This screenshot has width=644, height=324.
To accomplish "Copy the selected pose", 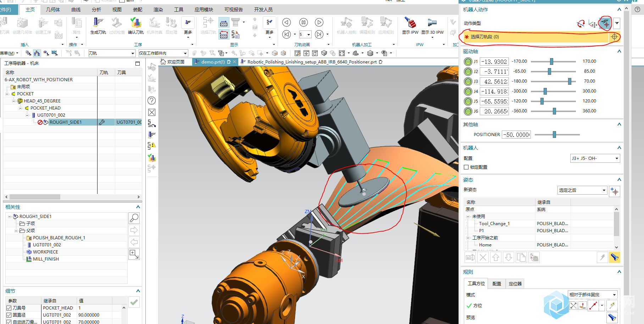I will click(x=521, y=258).
